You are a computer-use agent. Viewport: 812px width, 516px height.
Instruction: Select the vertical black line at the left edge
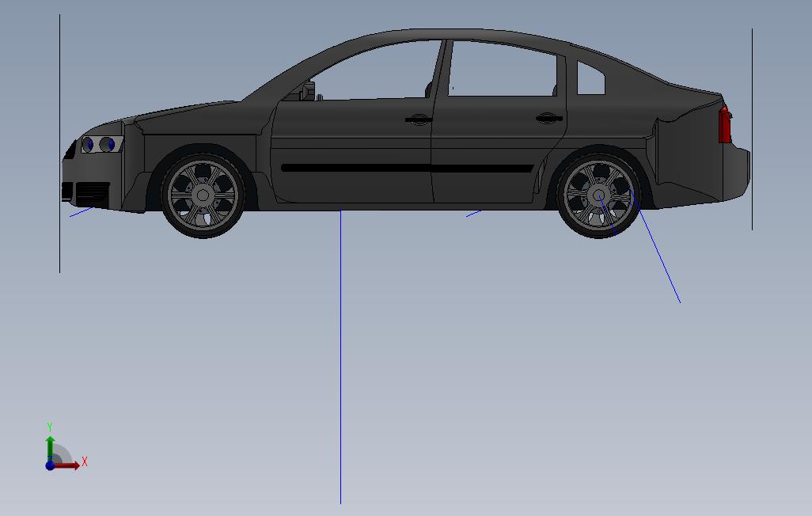pyautogui.click(x=59, y=143)
